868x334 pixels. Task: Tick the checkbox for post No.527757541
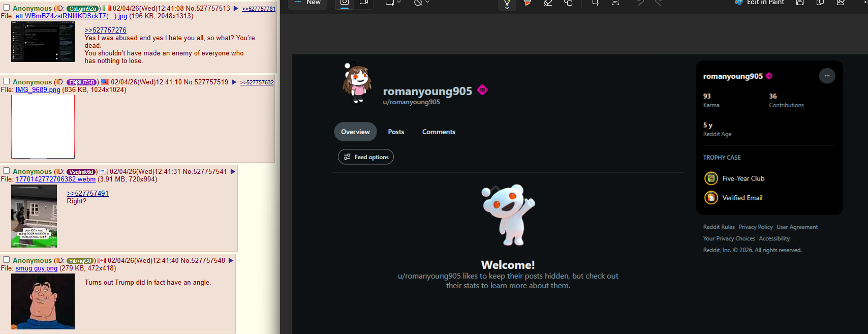coord(7,171)
